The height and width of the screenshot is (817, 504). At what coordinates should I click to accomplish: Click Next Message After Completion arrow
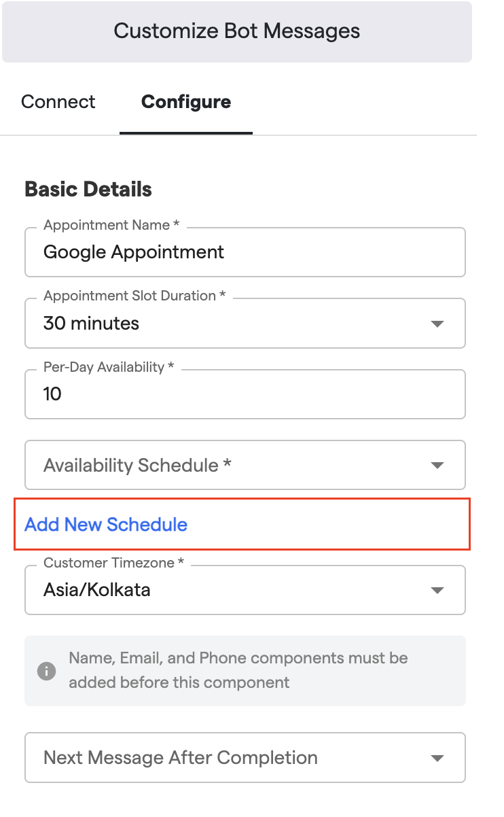[437, 758]
